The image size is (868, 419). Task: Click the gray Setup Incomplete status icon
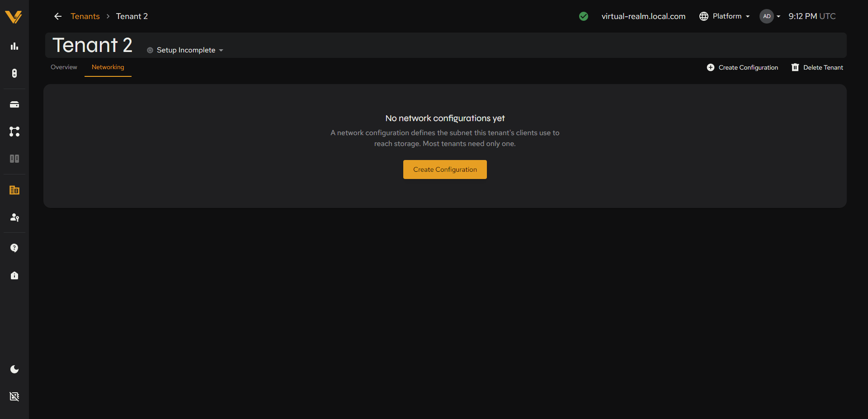click(x=150, y=50)
